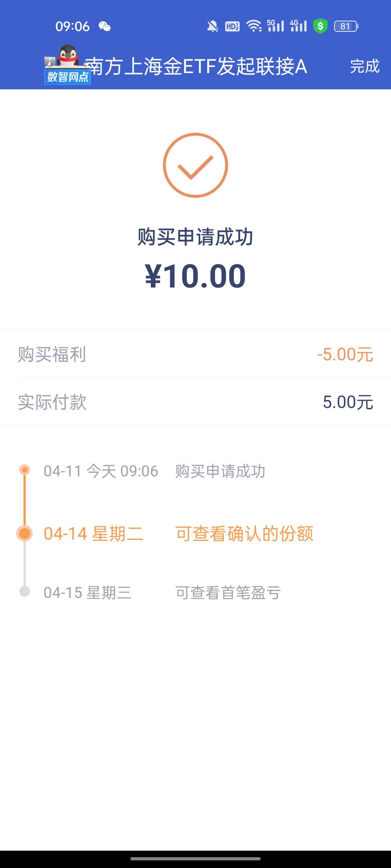The height and width of the screenshot is (868, 391).
Task: Tap the 购买福利 discount row
Action: click(x=195, y=354)
